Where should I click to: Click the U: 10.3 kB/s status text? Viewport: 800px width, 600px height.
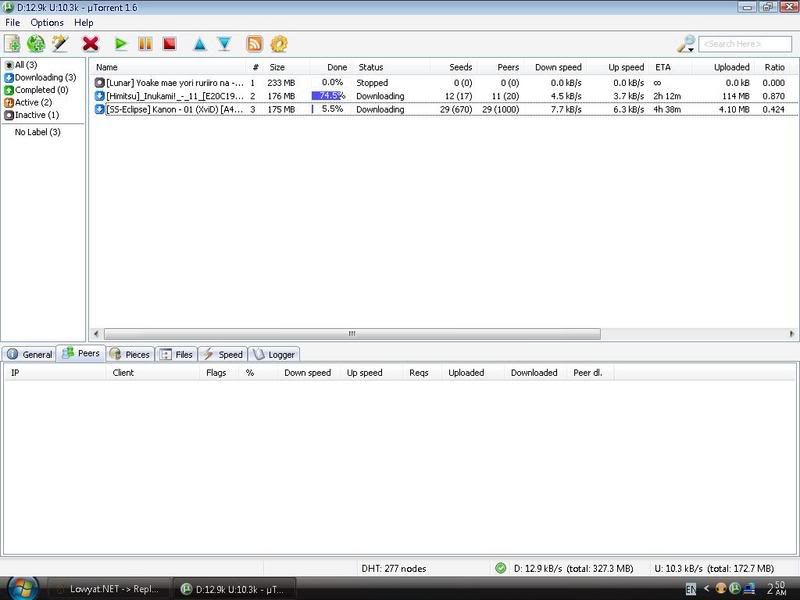(714, 568)
